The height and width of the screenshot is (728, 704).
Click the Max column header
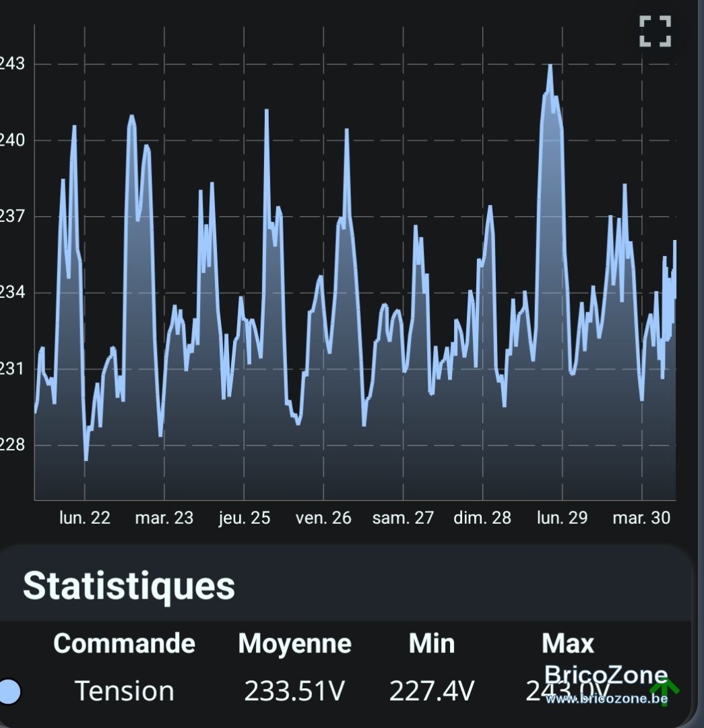tap(567, 644)
